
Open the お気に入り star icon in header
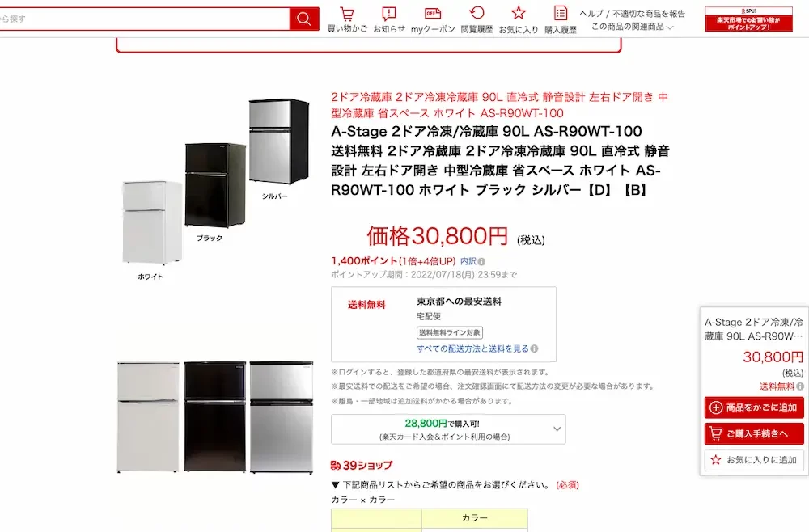(518, 19)
